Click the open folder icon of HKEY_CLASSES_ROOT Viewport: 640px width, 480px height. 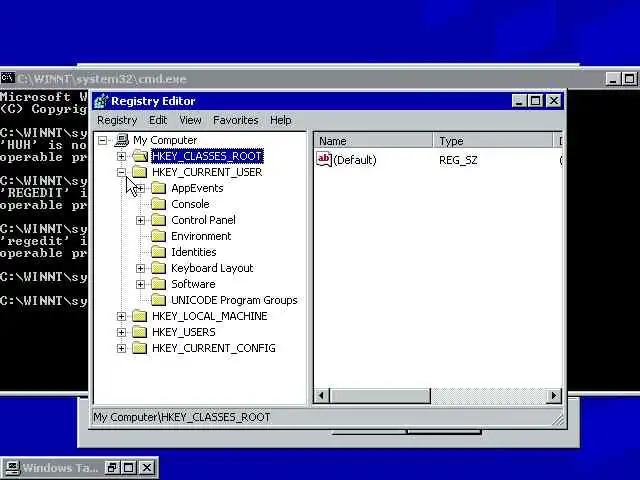click(140, 156)
